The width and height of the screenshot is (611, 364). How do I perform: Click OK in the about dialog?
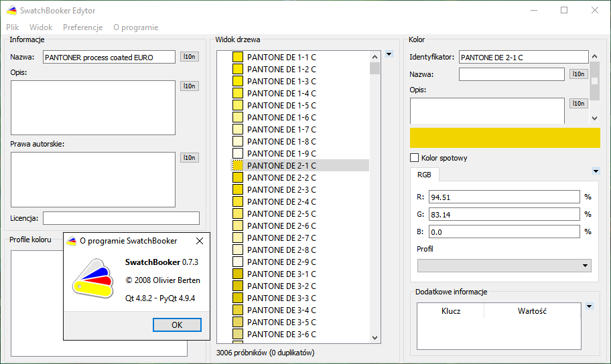(x=177, y=325)
